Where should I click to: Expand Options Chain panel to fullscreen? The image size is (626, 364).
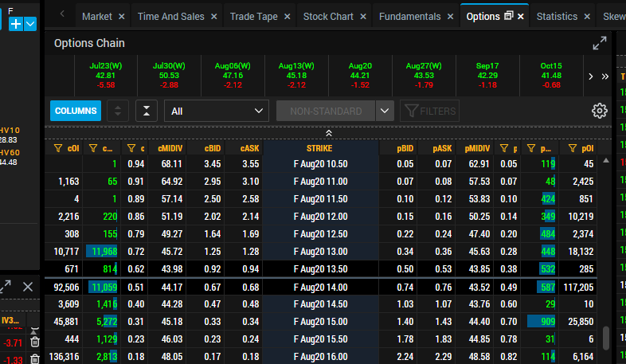pos(599,43)
